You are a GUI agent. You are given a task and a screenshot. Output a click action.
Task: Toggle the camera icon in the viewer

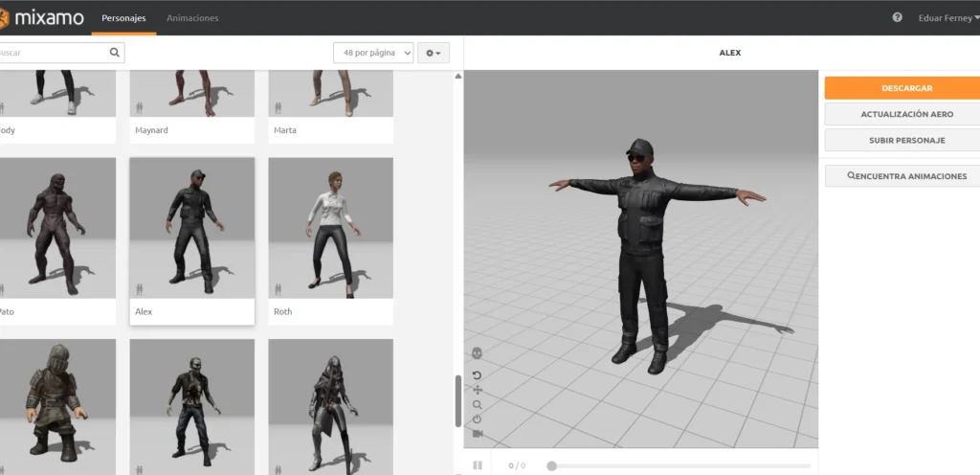tap(477, 434)
